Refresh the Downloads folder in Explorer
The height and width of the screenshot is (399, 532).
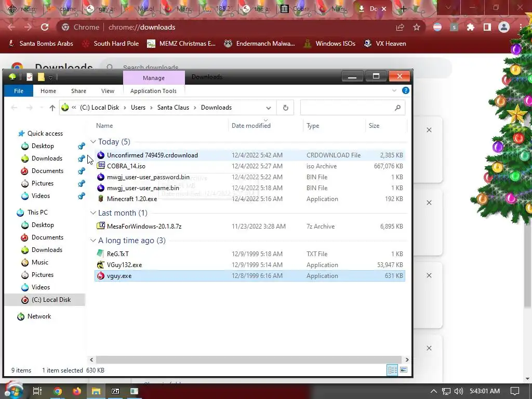point(286,108)
